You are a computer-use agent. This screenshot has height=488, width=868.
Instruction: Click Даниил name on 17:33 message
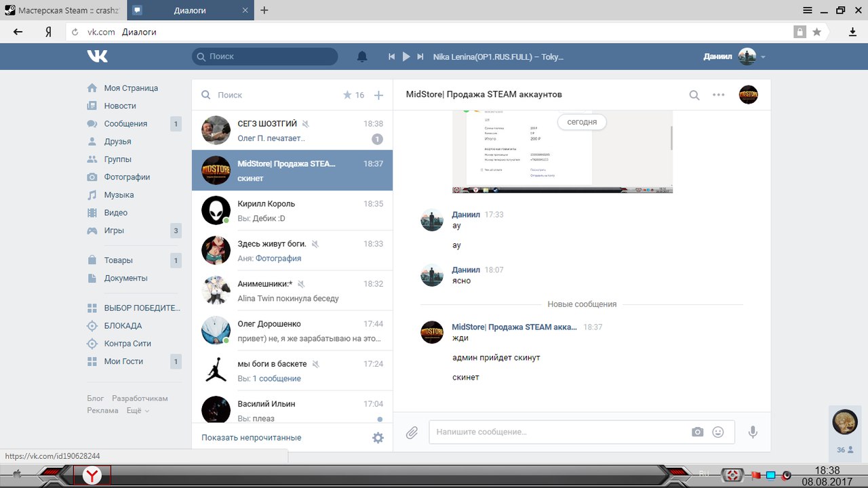click(466, 214)
